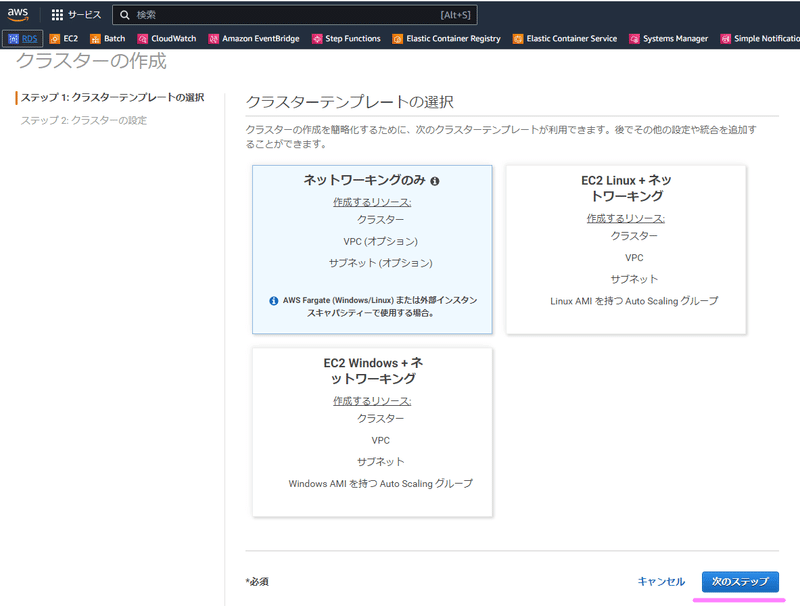The image size is (800, 606).
Task: Click the Elastic Container Service shortcut text
Action: (x=571, y=39)
